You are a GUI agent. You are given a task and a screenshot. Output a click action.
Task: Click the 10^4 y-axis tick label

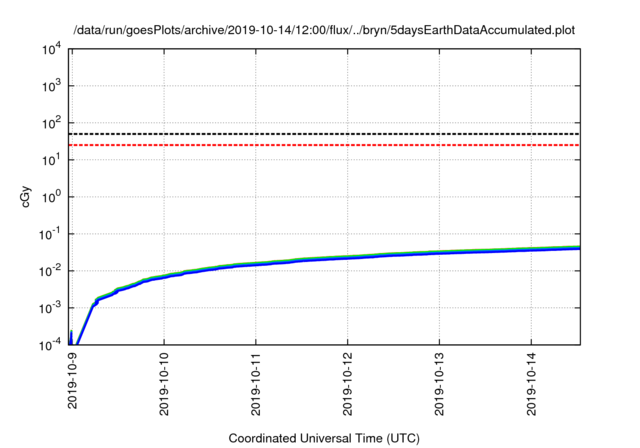[51, 49]
